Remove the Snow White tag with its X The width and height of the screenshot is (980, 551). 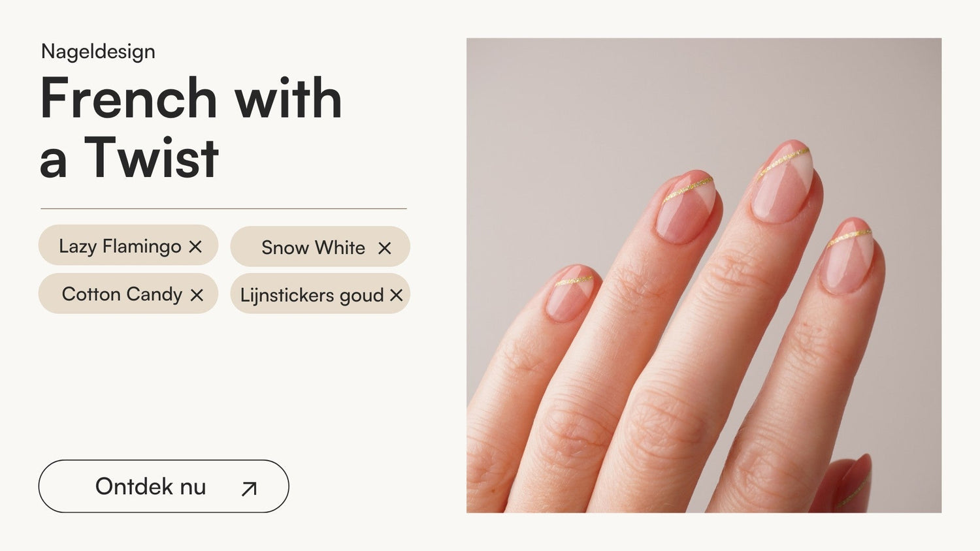pyautogui.click(x=385, y=248)
